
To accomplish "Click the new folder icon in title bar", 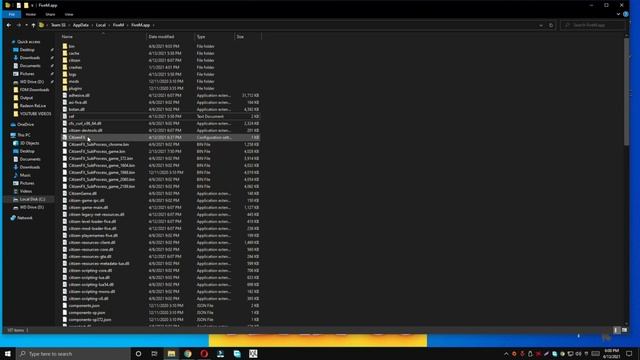I will click(x=26, y=5).
